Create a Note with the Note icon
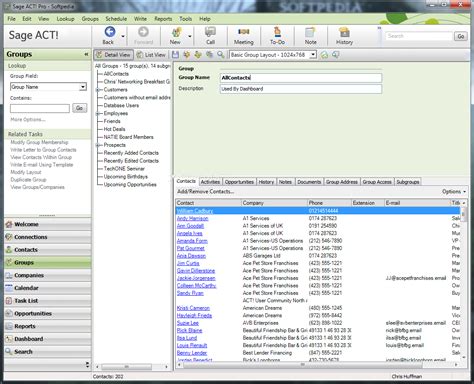The image size is (474, 384). pos(310,32)
